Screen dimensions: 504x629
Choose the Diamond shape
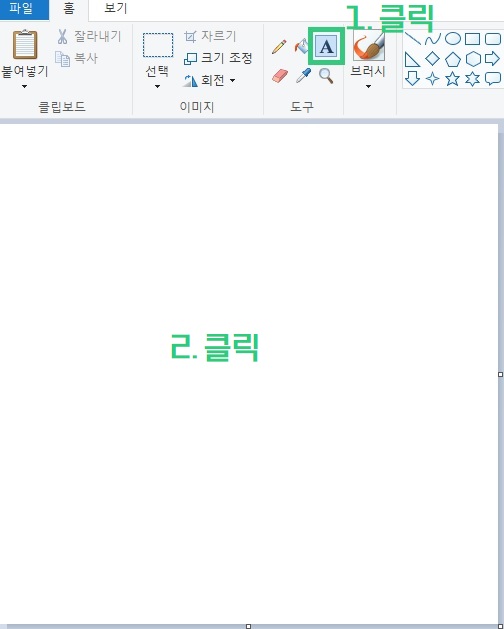[x=433, y=59]
